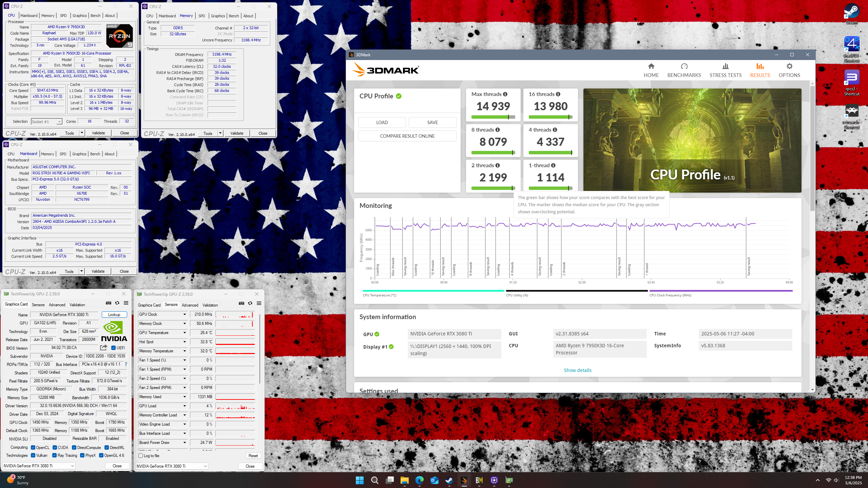Toggle the CUDA checkbox in GPU-Z

point(55,448)
